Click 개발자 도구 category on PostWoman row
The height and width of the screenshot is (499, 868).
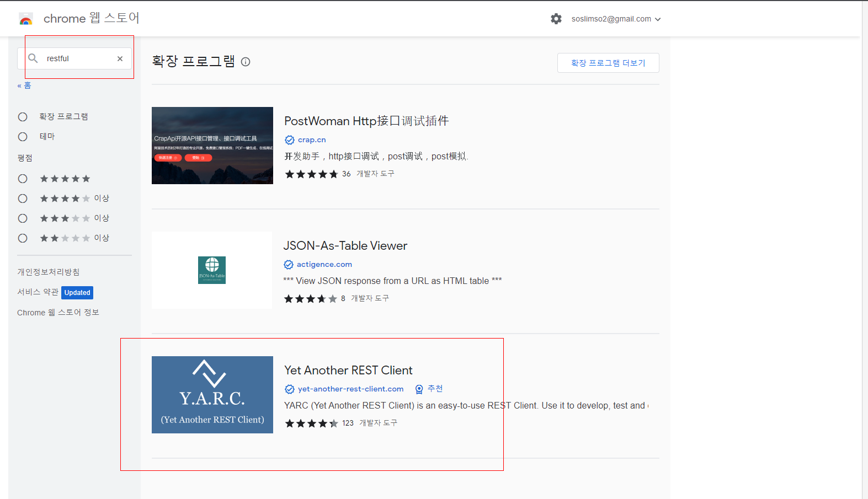(x=375, y=174)
